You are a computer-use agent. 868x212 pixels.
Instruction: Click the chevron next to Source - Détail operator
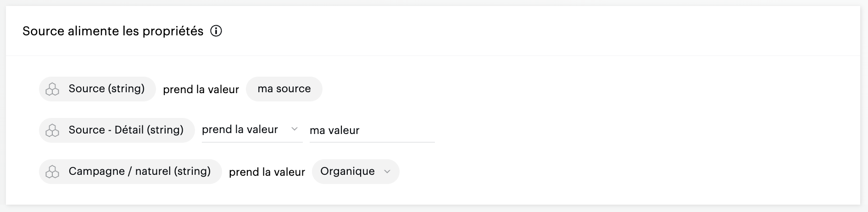pos(295,129)
